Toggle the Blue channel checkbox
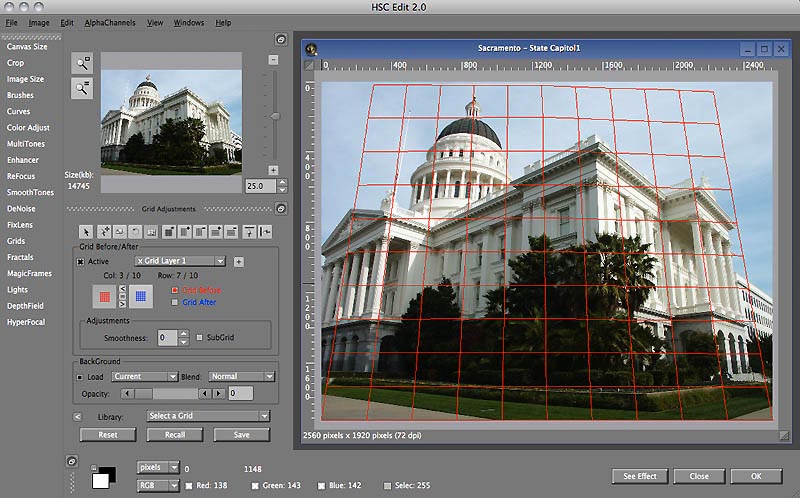This screenshot has height=498, width=800. pyautogui.click(x=321, y=486)
